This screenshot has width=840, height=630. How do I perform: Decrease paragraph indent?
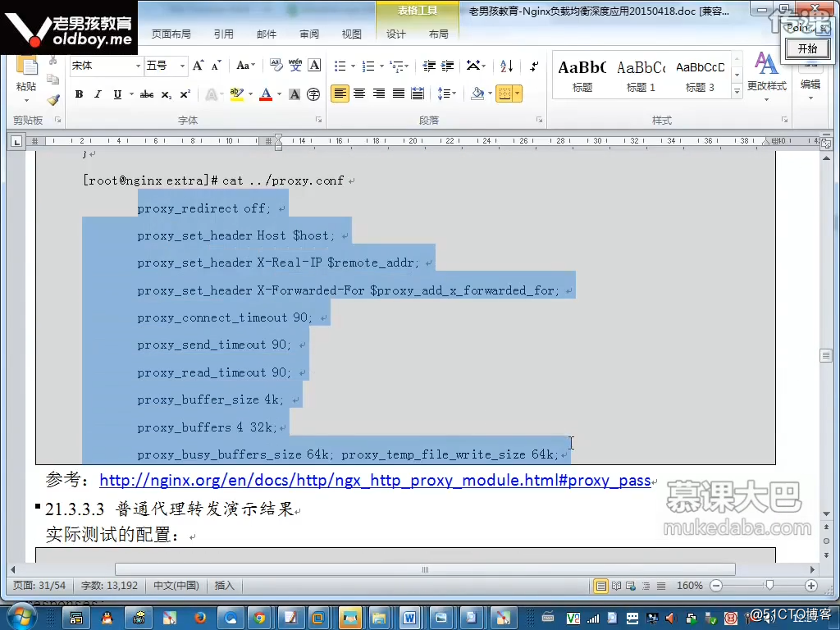[429, 66]
